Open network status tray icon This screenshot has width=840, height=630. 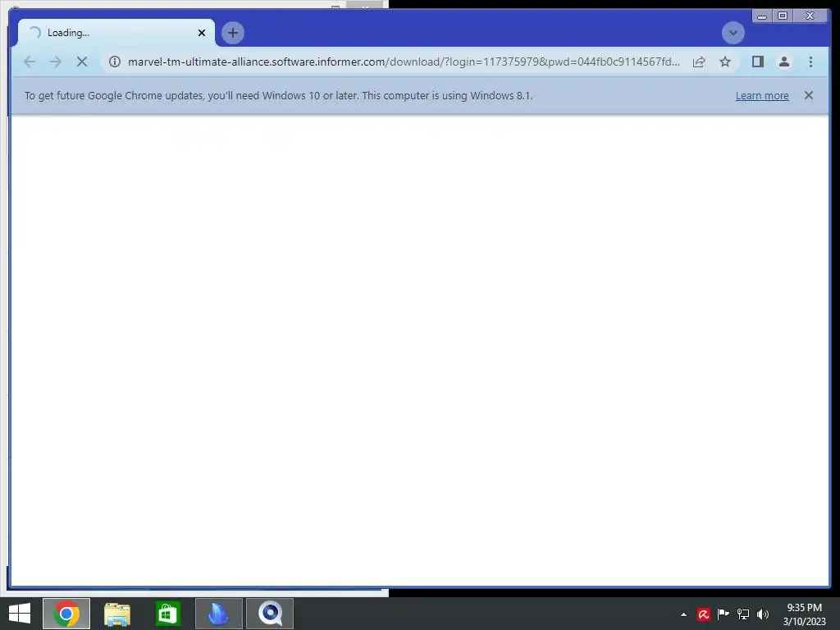(742, 614)
